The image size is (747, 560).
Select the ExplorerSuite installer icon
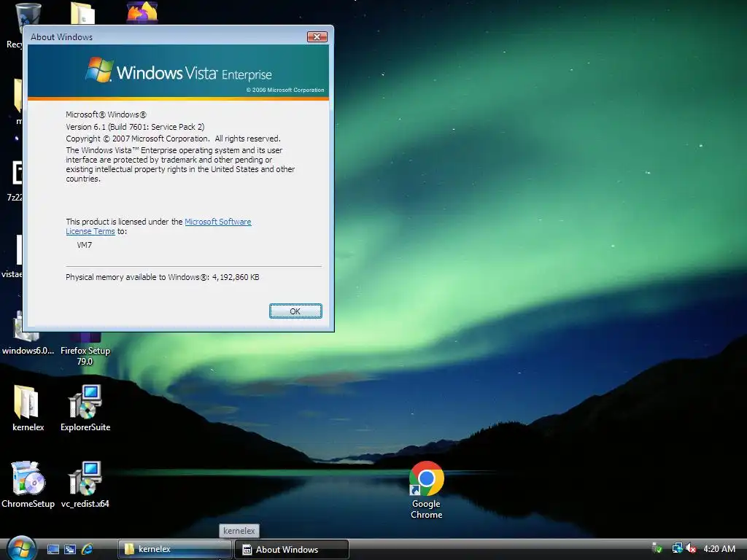pos(85,408)
